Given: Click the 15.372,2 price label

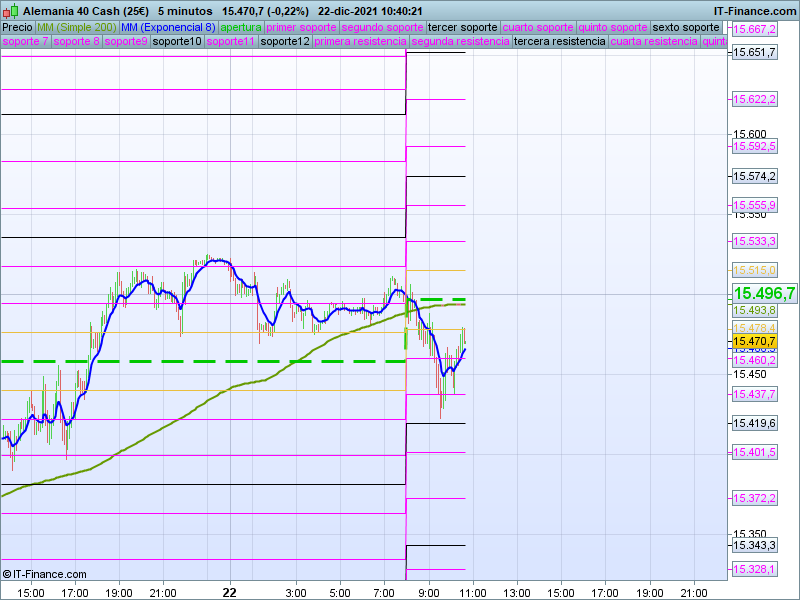Looking at the screenshot, I should [x=754, y=498].
